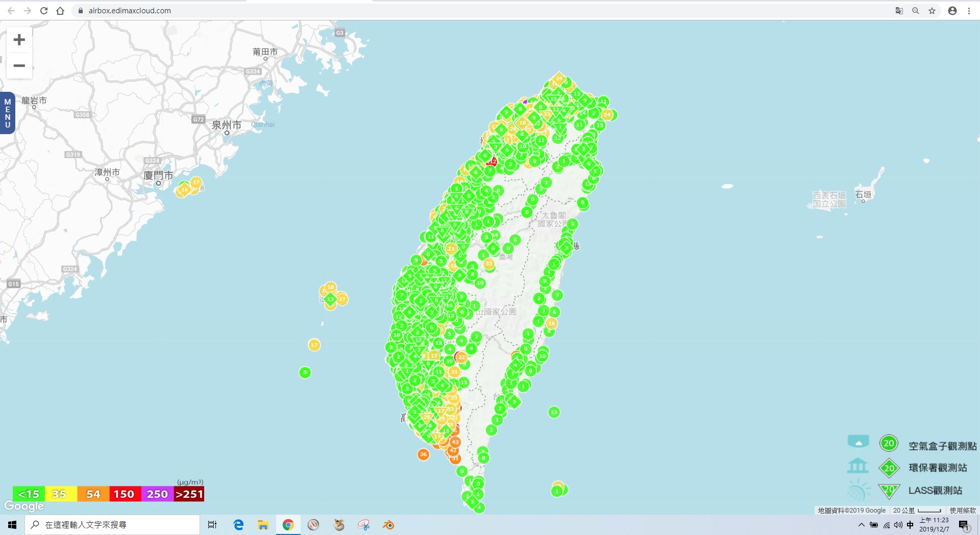The height and width of the screenshot is (535, 980).
Task: Click the yellow 35 scale swatch
Action: click(61, 494)
